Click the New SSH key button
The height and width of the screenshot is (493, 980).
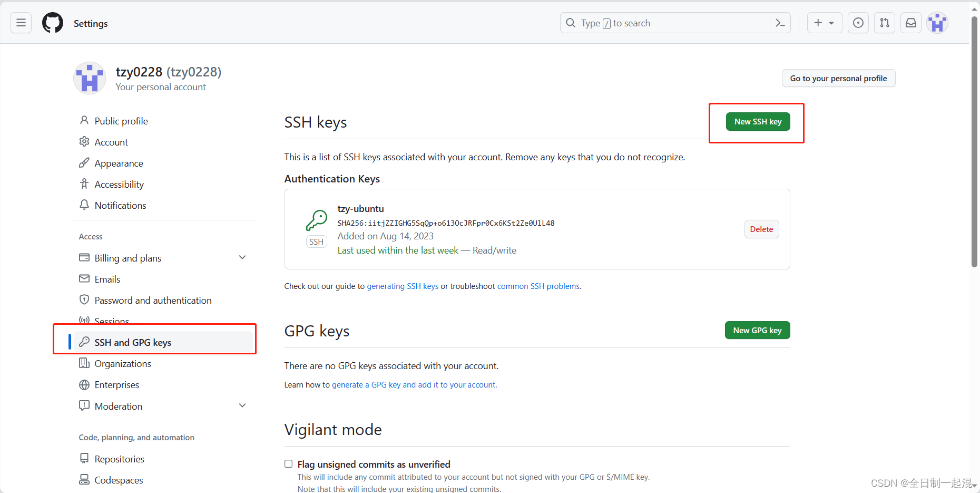tap(758, 121)
